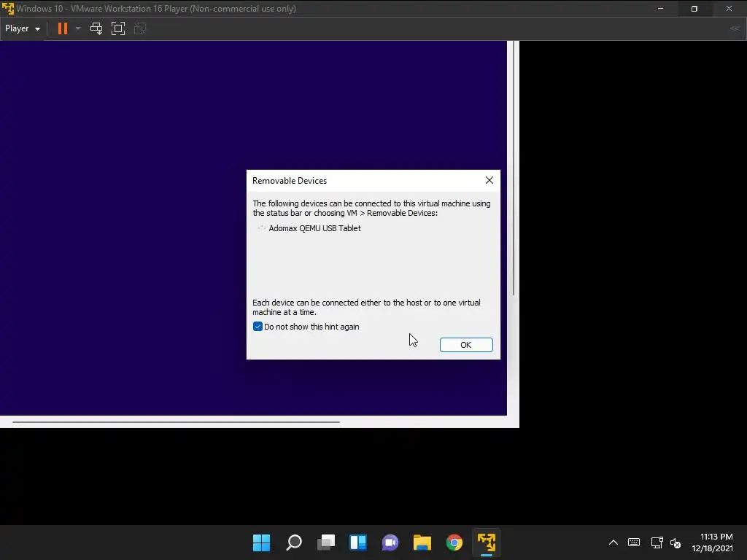Click VMware logo in title bar
The width and height of the screenshot is (747, 560).
[8, 9]
